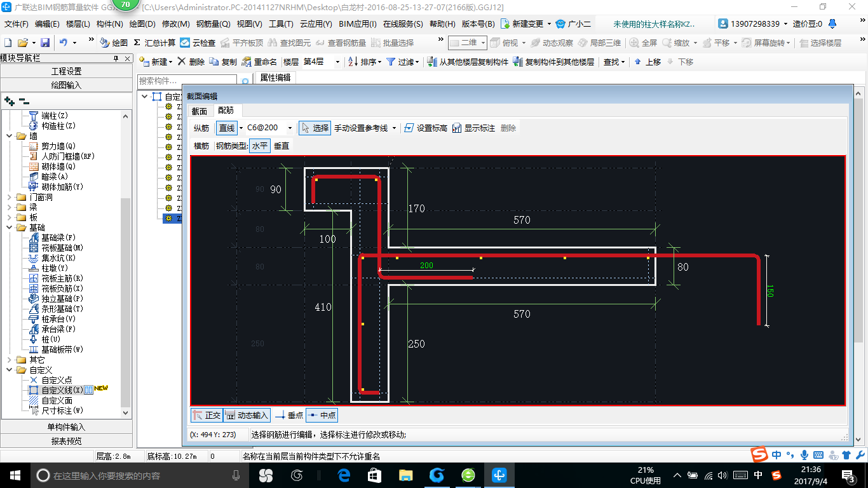Click 复制构件到其他楼层
The width and height of the screenshot is (868, 488).
[553, 62]
